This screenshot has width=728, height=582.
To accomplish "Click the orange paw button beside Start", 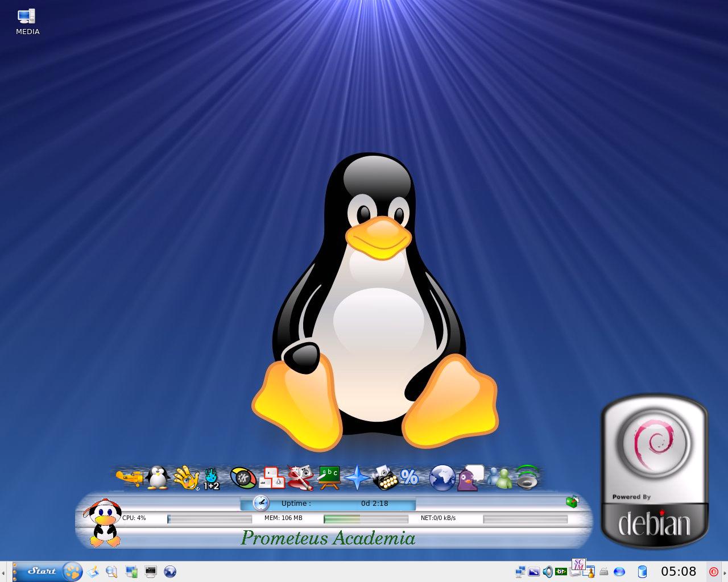I will [x=72, y=571].
